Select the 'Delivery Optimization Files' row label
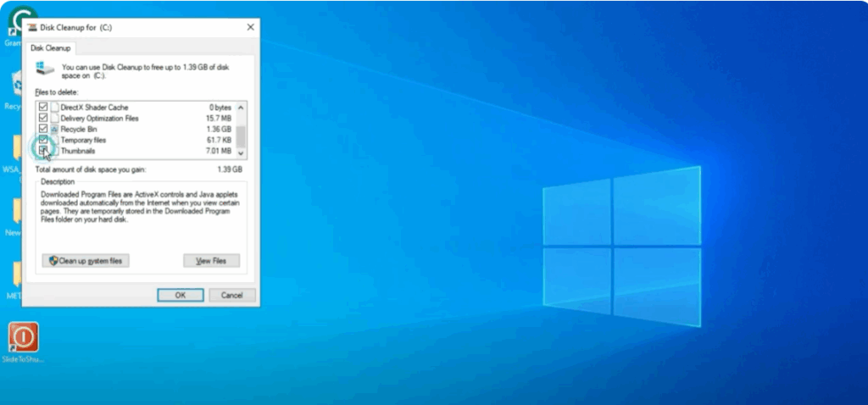868x405 pixels. (100, 119)
